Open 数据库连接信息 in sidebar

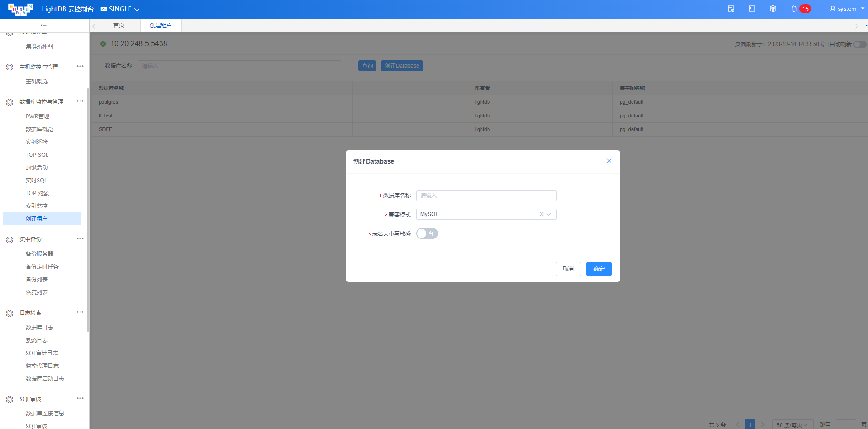(x=45, y=413)
